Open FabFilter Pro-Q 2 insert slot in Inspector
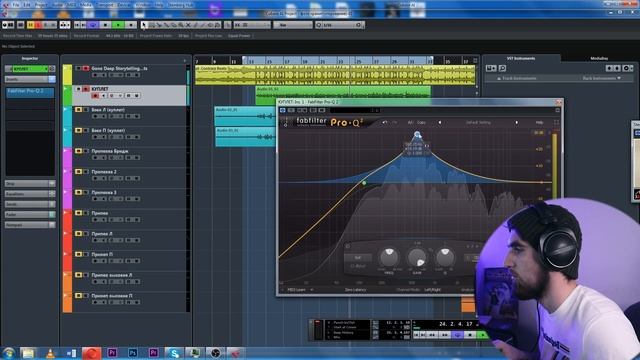Viewport: 640px width, 360px height. point(29,92)
